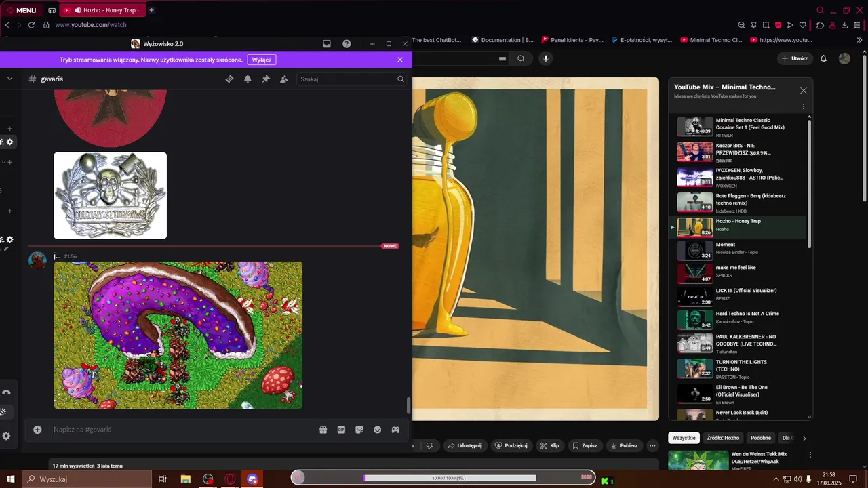Expand the Discord server dropdown chevron
868x488 pixels.
(x=9, y=79)
